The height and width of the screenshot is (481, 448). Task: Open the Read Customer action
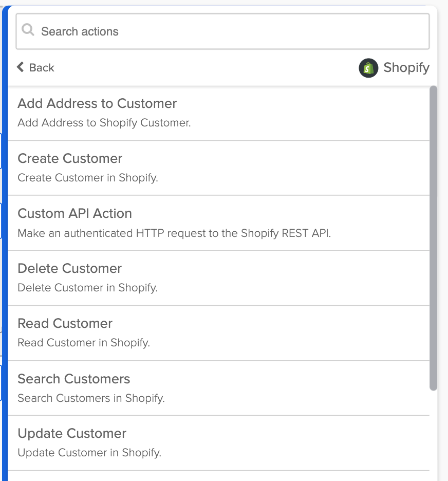[65, 323]
